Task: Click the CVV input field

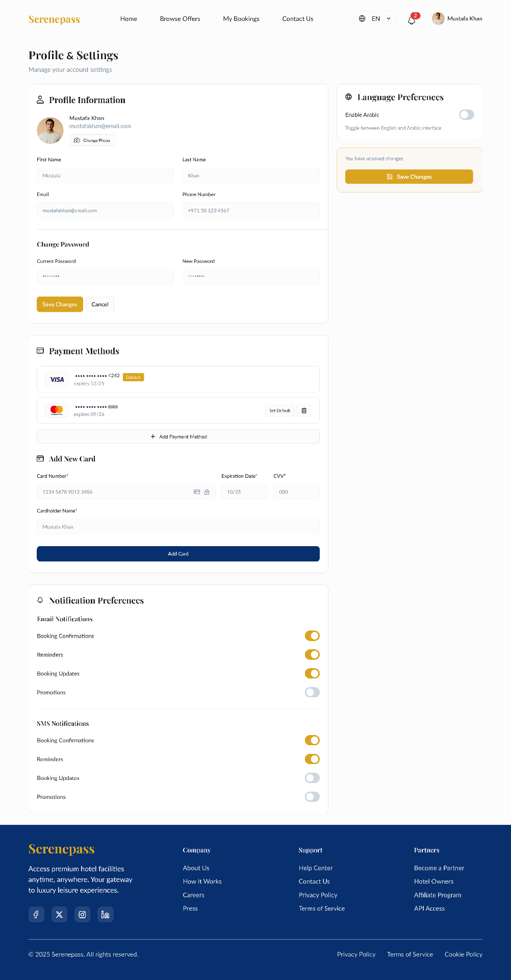Action: click(296, 492)
